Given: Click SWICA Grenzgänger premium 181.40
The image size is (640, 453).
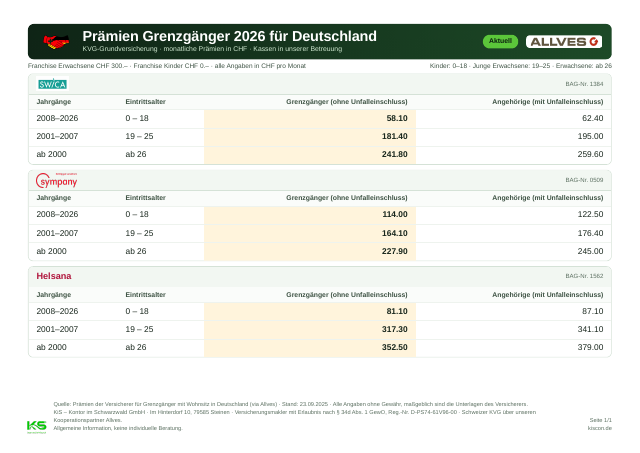Looking at the screenshot, I should 394,136.
